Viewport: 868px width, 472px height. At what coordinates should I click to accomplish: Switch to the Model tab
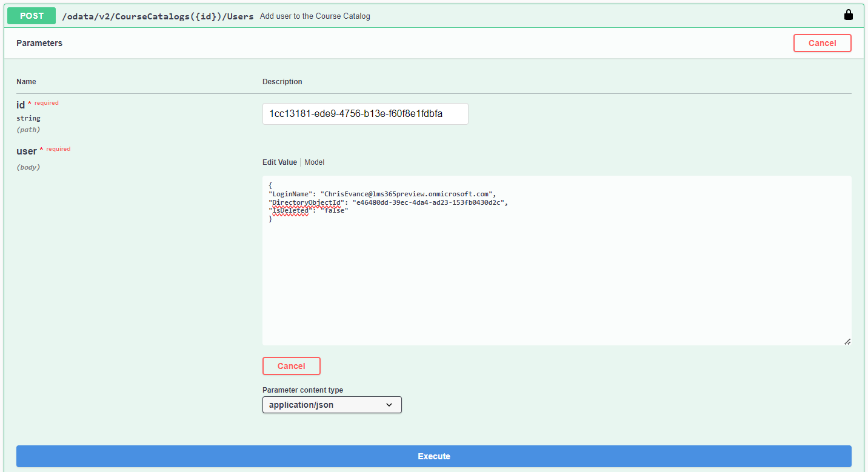point(314,162)
